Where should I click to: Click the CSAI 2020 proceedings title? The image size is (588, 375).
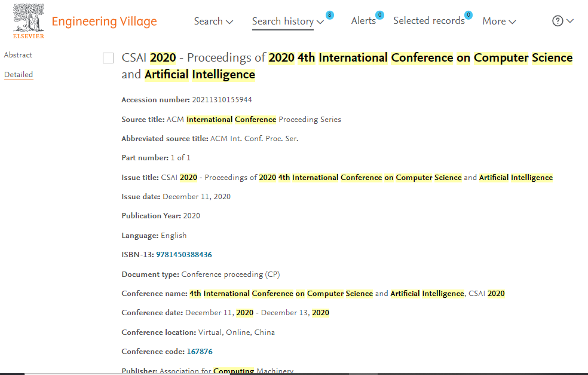pos(347,66)
